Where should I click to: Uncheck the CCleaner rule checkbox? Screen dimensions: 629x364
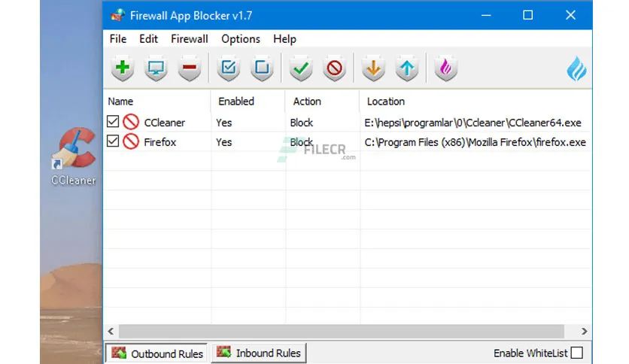coord(113,122)
